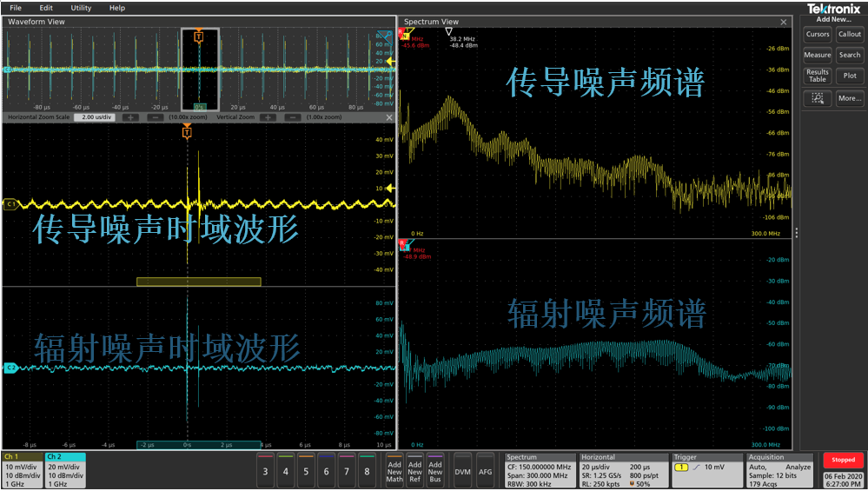The image size is (868, 491).
Task: Open the Ch 1 settings badge
Action: (x=22, y=469)
